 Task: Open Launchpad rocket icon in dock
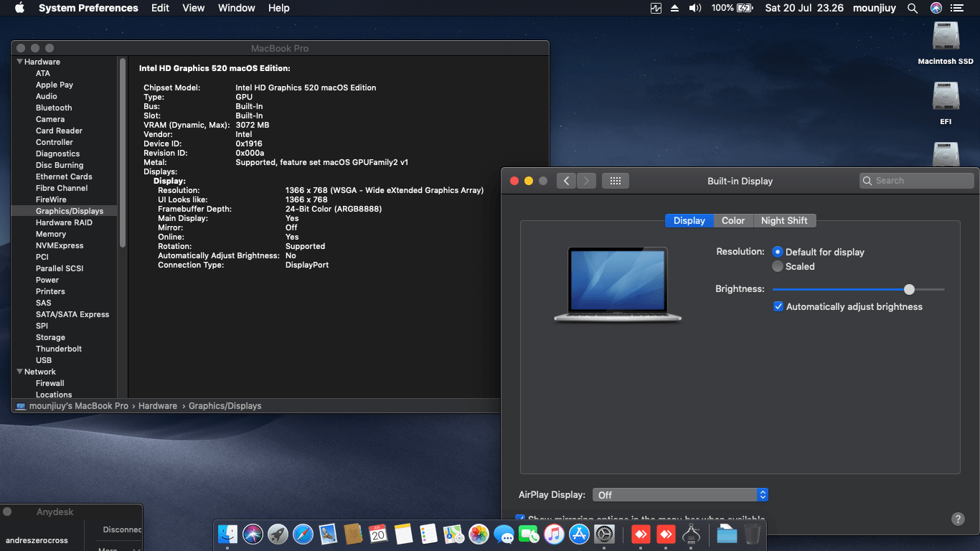(x=278, y=534)
